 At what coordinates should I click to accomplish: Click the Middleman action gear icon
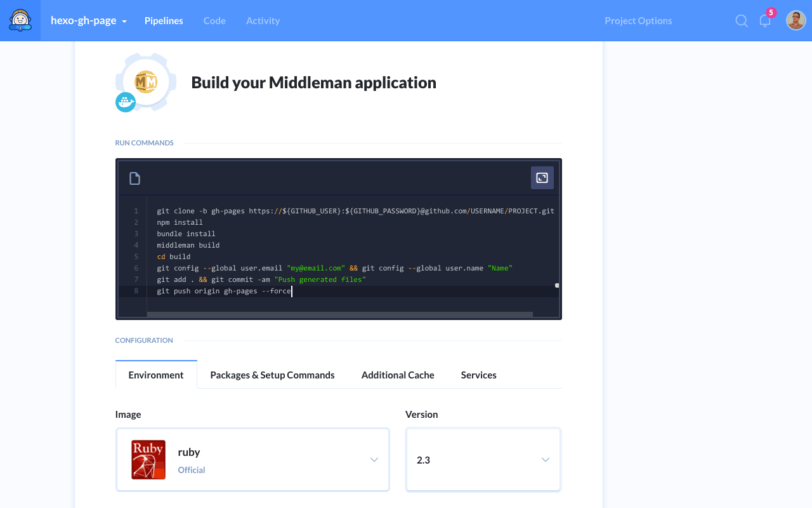tap(147, 83)
